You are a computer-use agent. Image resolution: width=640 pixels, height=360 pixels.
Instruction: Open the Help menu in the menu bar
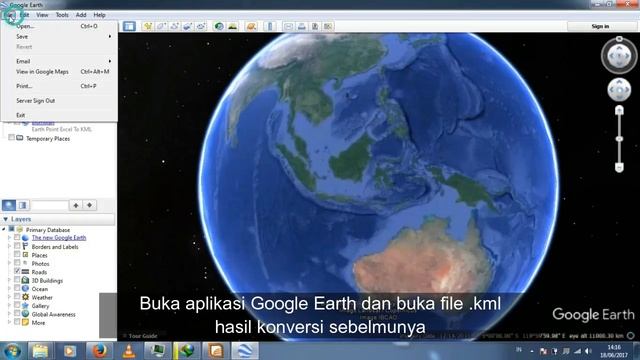99,15
